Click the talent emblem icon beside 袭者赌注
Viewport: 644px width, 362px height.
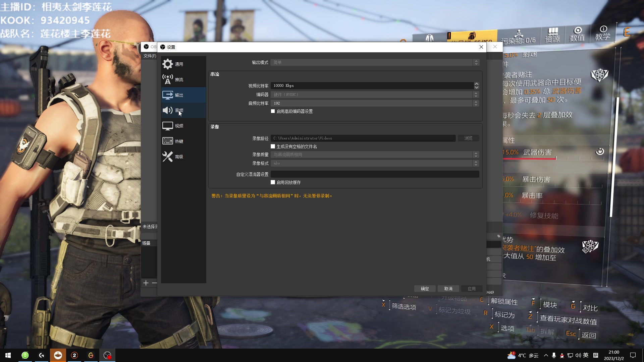599,75
